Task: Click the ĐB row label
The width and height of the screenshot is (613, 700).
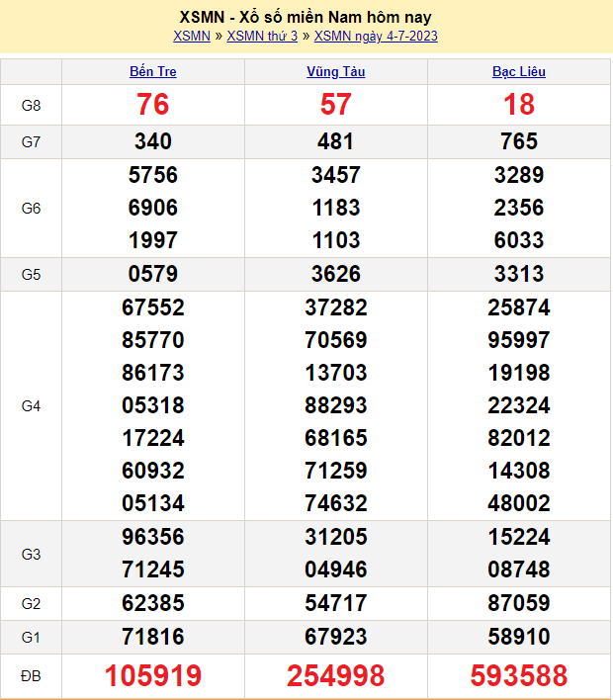Action: click(31, 676)
